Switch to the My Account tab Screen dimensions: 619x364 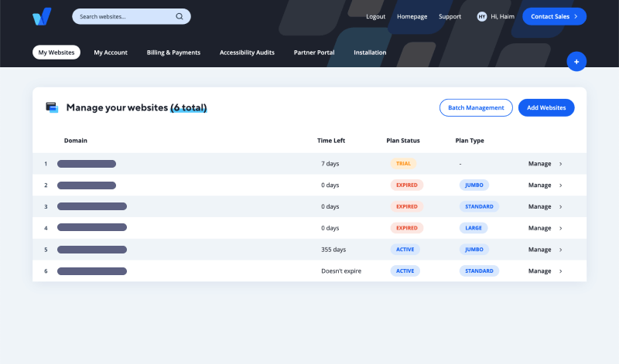click(111, 53)
